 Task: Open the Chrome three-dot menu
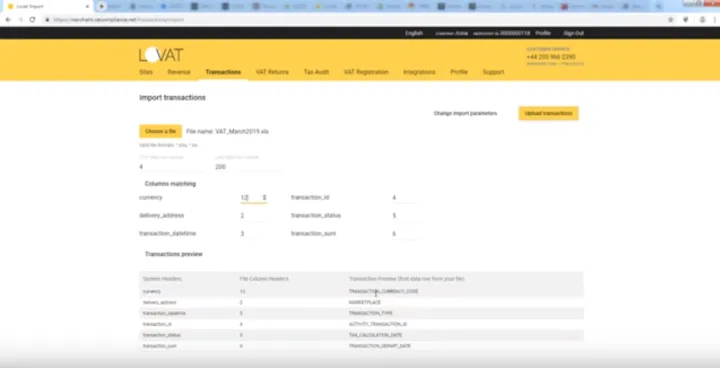point(714,20)
